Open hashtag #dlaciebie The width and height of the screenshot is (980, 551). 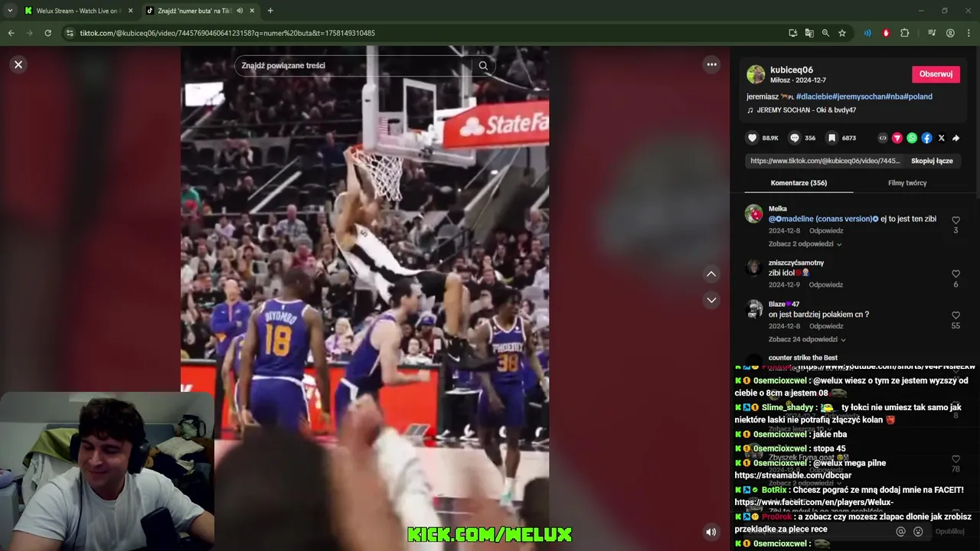pyautogui.click(x=814, y=96)
